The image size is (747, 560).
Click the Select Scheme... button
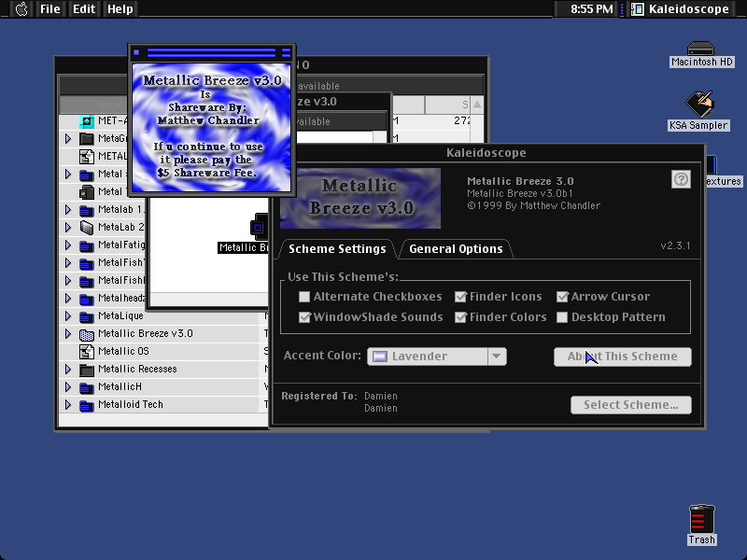click(x=631, y=405)
